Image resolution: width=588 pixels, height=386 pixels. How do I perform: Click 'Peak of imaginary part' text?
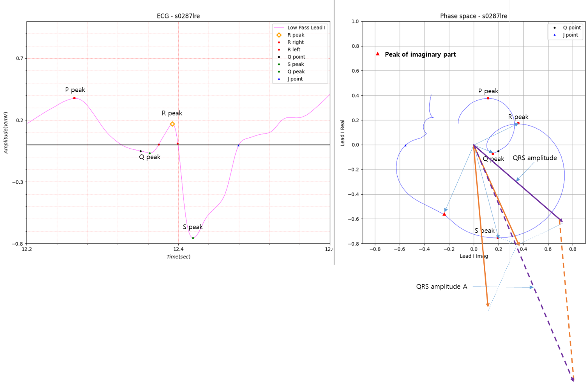coord(420,54)
